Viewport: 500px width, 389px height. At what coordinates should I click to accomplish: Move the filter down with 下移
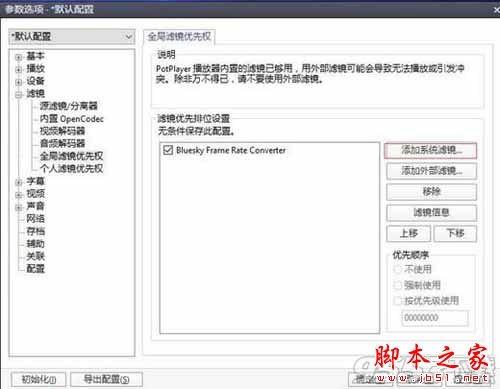click(x=456, y=233)
